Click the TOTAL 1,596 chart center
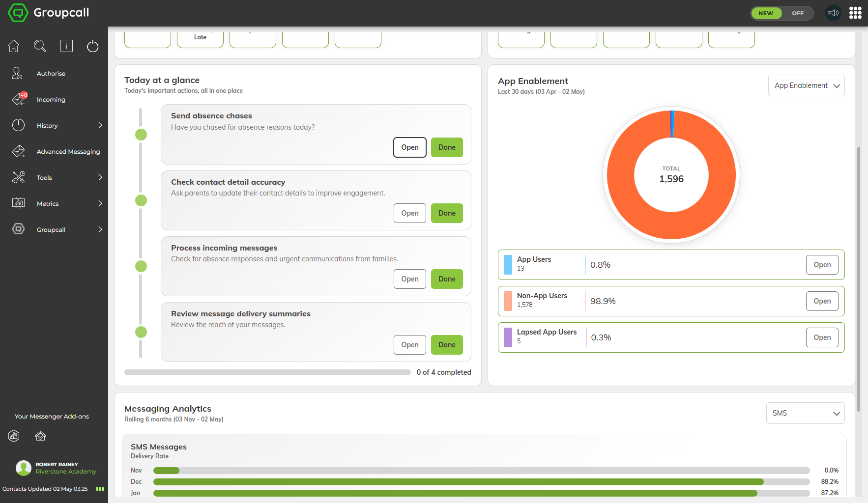868x503 pixels. 671,175
